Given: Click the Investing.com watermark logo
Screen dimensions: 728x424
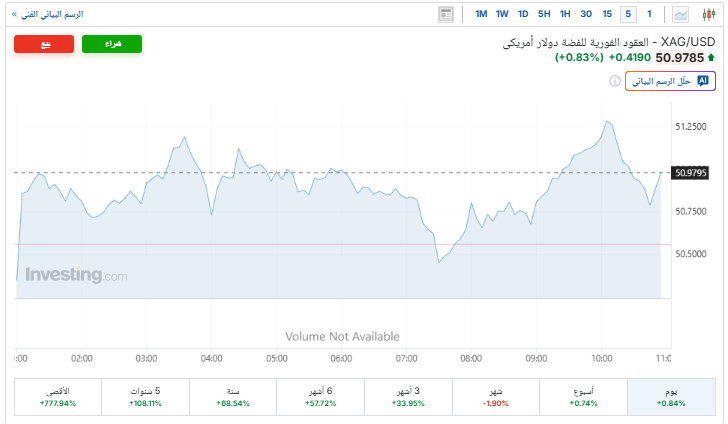Looking at the screenshot, I should tap(76, 275).
